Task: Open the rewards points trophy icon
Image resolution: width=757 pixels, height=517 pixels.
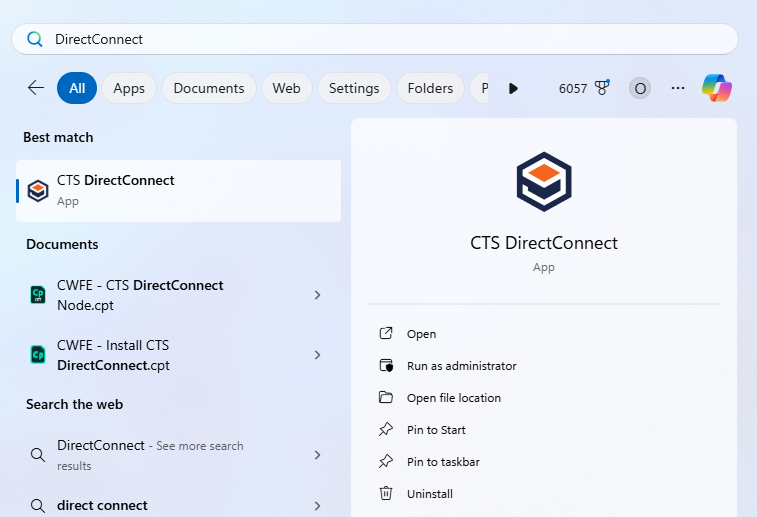Action: coord(602,88)
